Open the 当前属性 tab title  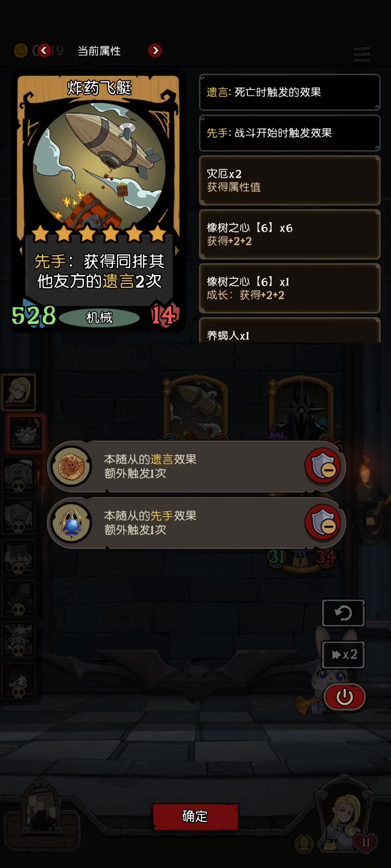[x=99, y=51]
